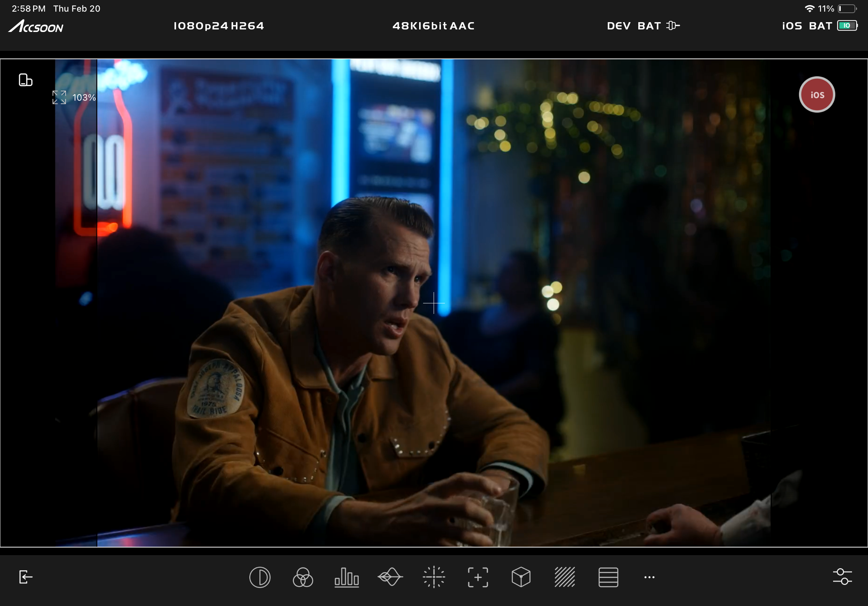Tap the Wi-Fi icon in the status bar

point(809,8)
